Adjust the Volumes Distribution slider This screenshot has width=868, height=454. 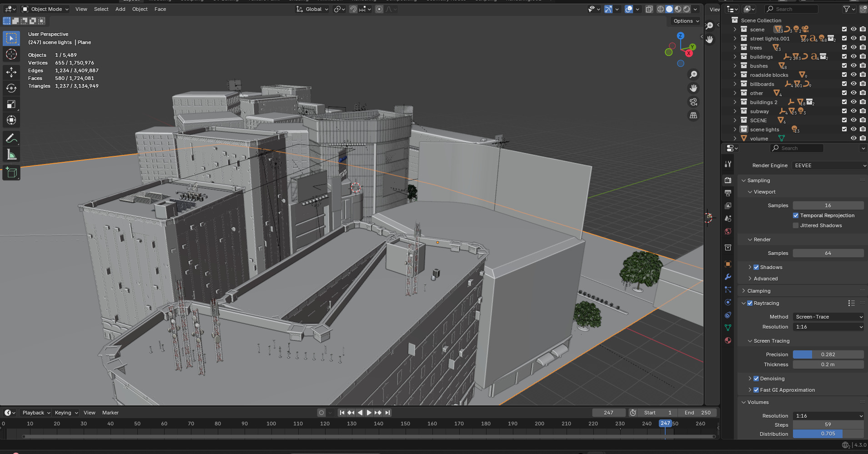(828, 434)
